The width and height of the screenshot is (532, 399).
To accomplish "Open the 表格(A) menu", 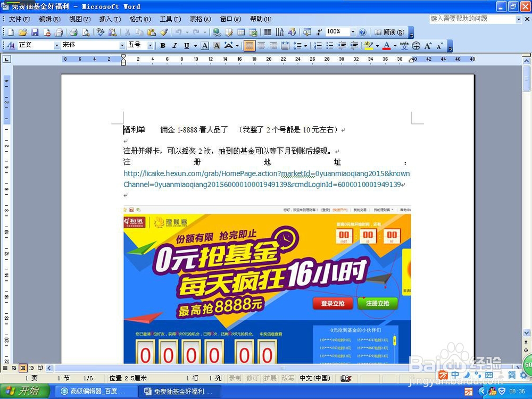I will (200, 19).
